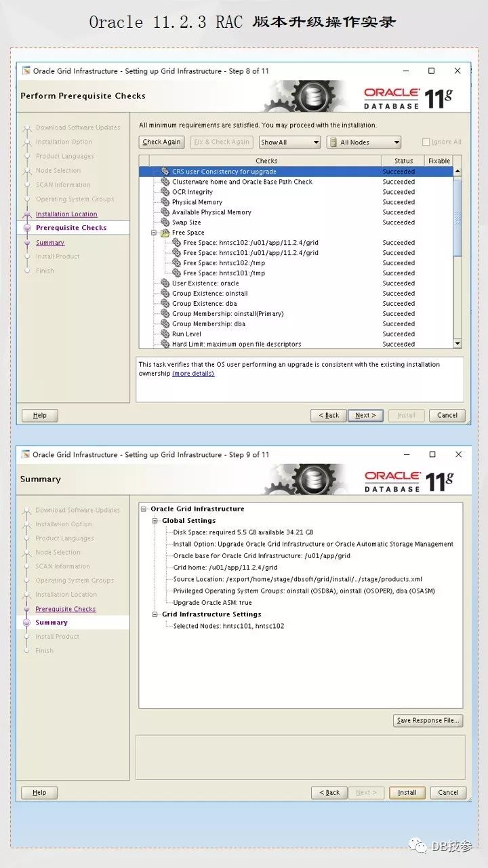Viewport: 488px width, 868px height.
Task: Select Upgrade Oracle ASM: true line
Action: coord(212,602)
